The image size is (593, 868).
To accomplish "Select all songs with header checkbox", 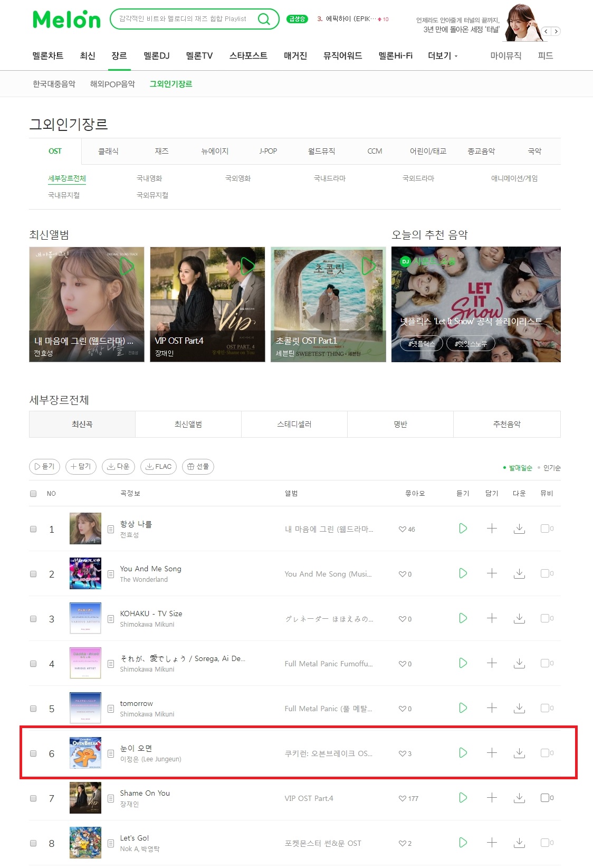I will 33,494.
